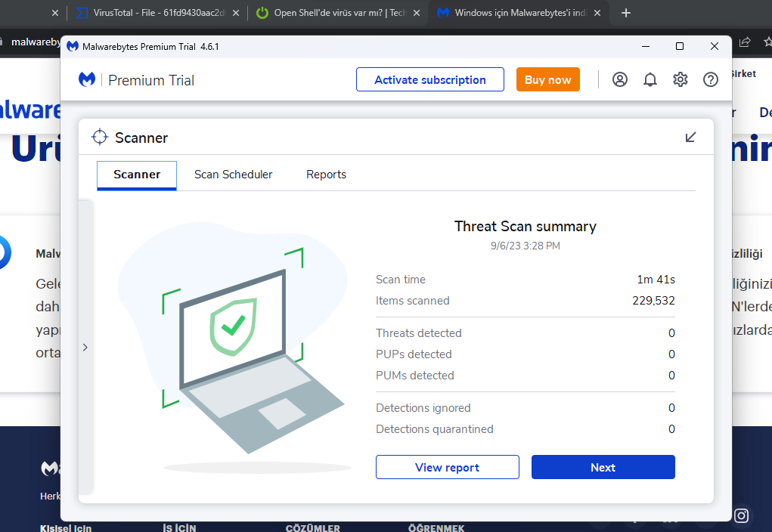The image size is (772, 532).
Task: Collapse Scanner panel with arrow icon
Action: pyautogui.click(x=691, y=137)
